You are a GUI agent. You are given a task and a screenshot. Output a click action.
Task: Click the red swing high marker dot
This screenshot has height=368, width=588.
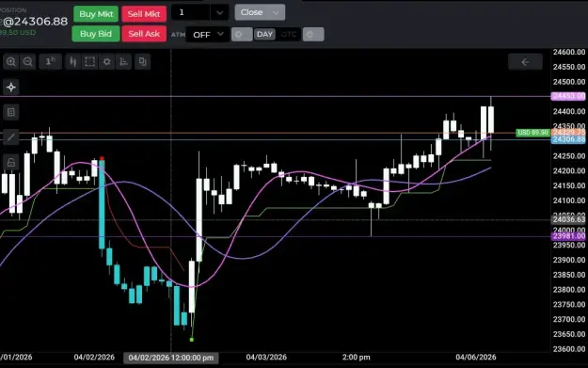[102, 158]
